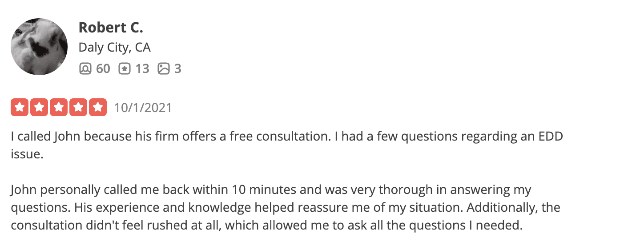Click the reviewer name Robert C.
644x242 pixels.
pyautogui.click(x=111, y=28)
